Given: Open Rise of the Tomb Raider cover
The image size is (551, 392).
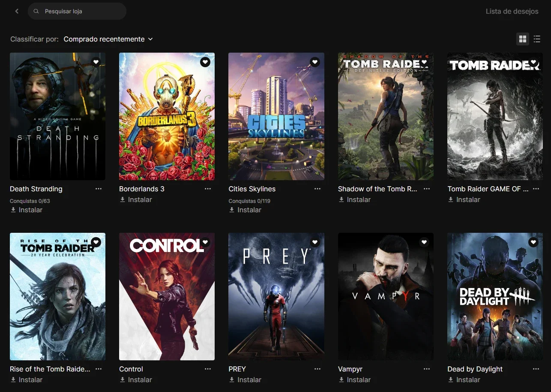Looking at the screenshot, I should coord(57,297).
